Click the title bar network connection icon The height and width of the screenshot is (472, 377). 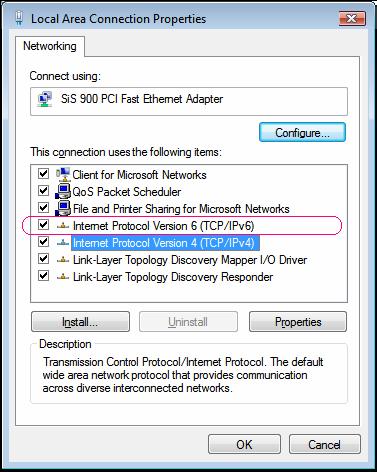20,18
